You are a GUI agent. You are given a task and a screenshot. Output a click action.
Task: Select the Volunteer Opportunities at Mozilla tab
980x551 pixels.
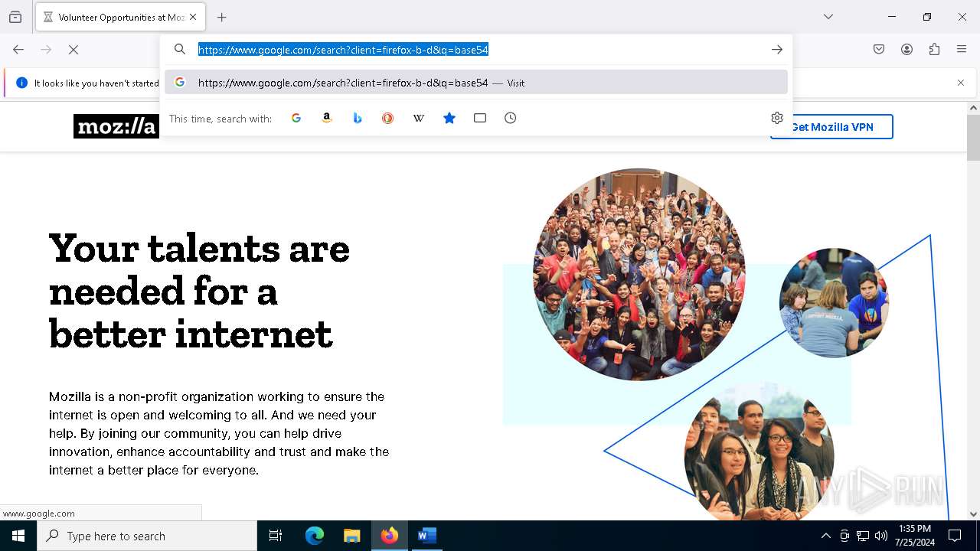click(120, 17)
